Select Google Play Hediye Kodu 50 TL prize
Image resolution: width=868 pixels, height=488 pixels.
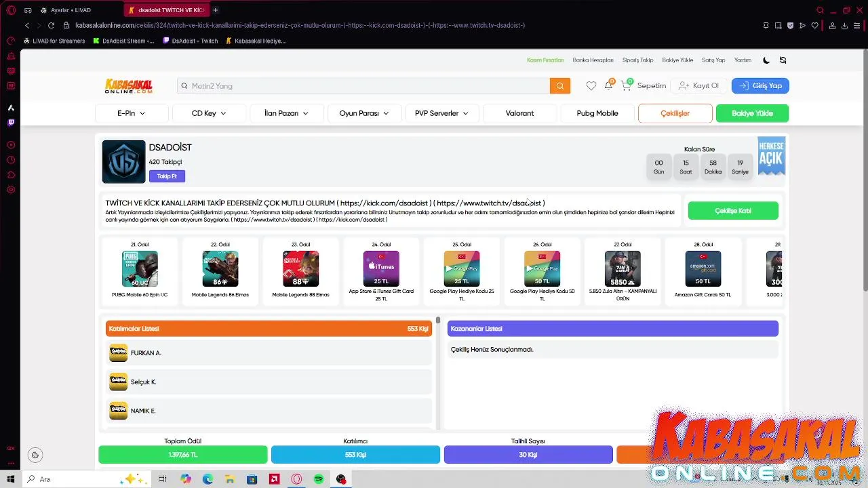(542, 271)
